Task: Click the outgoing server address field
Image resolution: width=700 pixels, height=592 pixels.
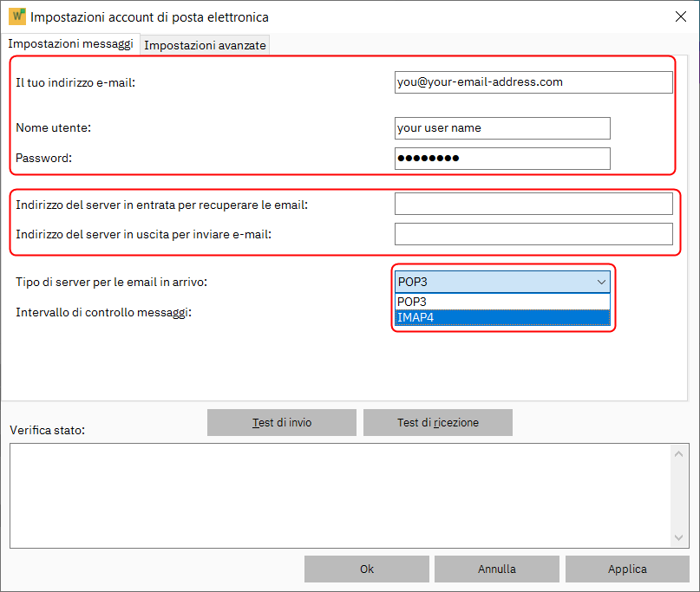Action: pos(533,234)
